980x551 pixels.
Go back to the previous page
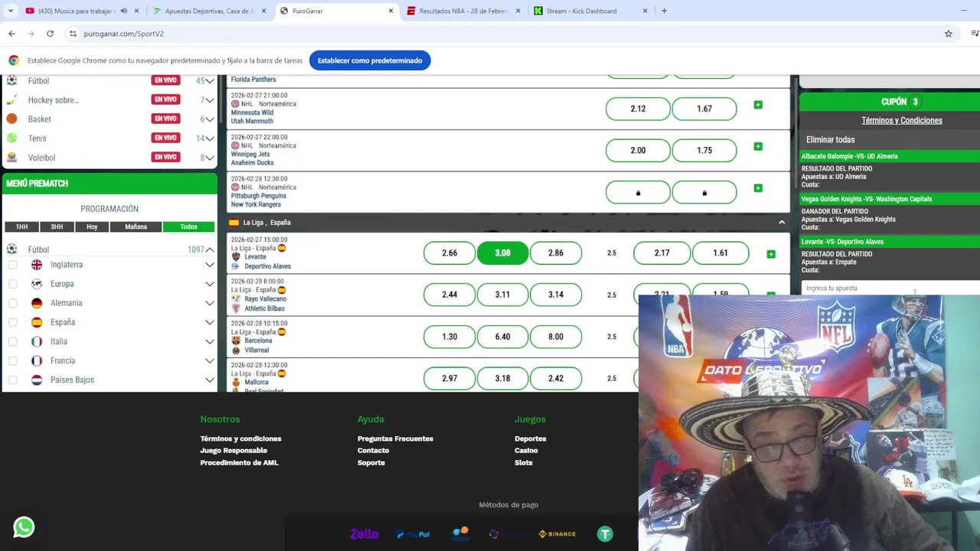pos(11,34)
